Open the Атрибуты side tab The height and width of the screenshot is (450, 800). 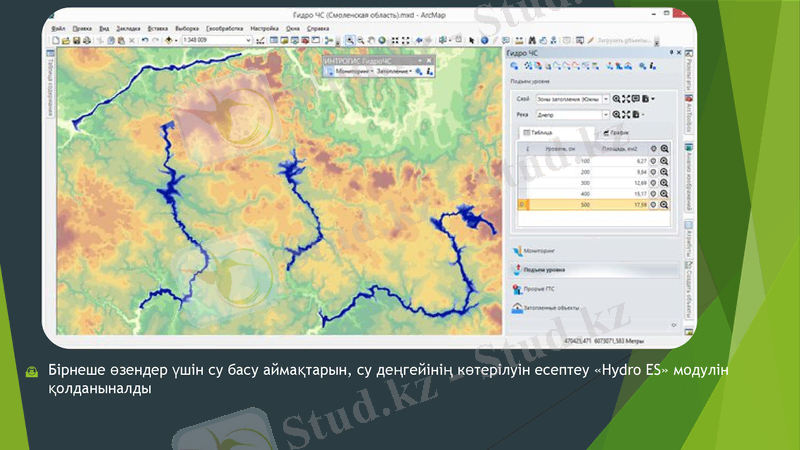689,239
